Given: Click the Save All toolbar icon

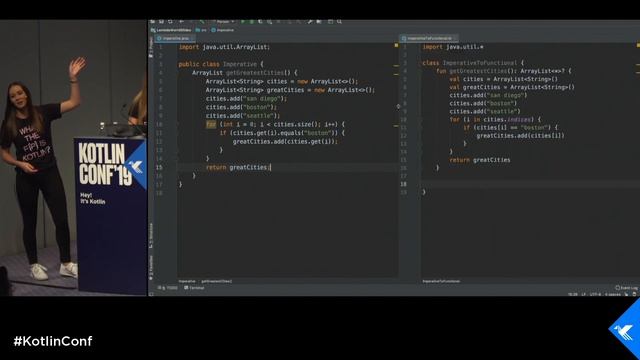Looking at the screenshot, I should pyautogui.click(x=161, y=22).
